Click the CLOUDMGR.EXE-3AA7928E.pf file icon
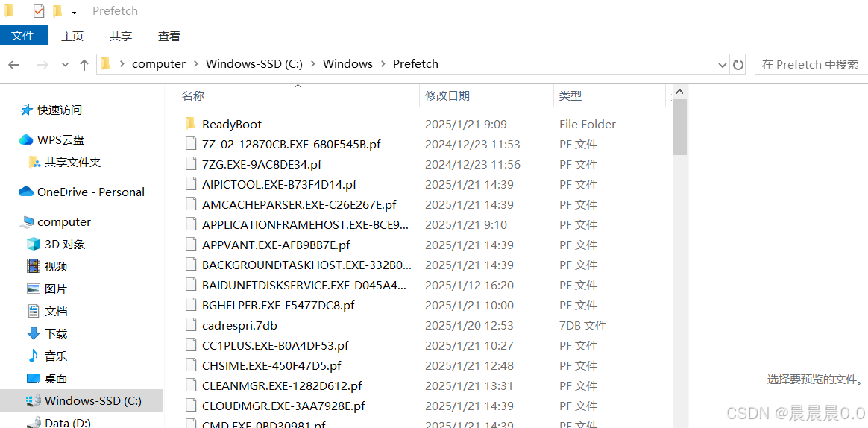 coord(191,406)
